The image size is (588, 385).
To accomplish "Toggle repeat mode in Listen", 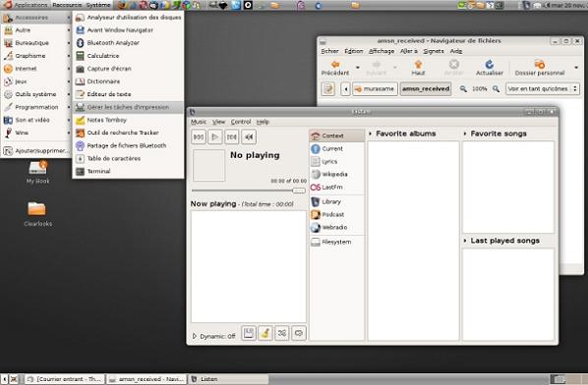I will click(299, 333).
